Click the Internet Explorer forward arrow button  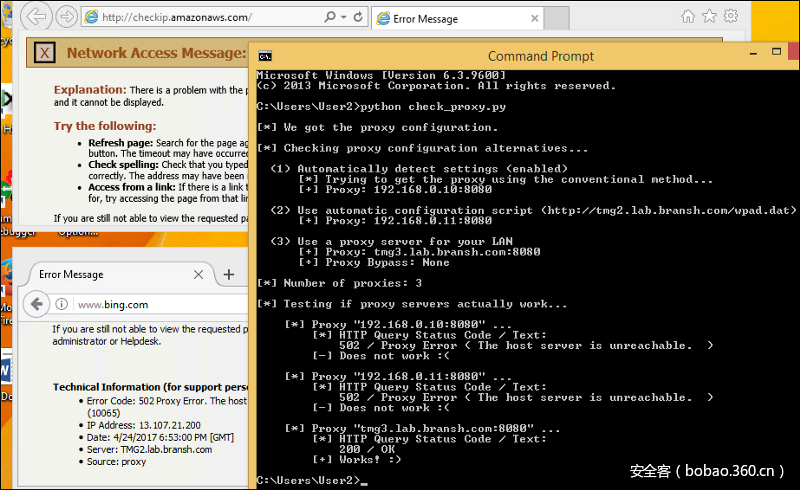coord(66,17)
